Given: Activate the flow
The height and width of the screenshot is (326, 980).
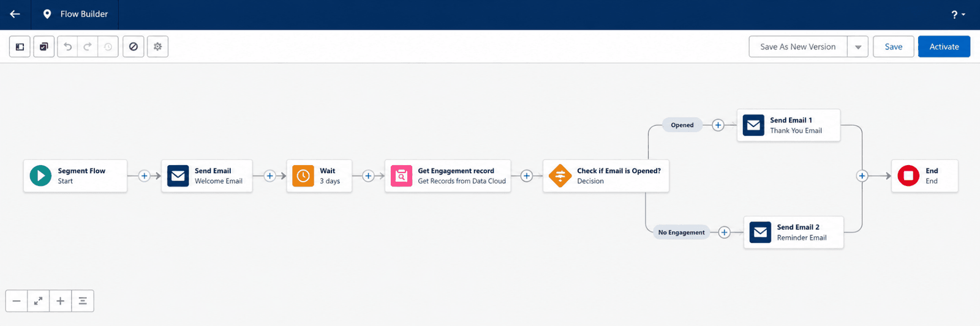Looking at the screenshot, I should (944, 46).
